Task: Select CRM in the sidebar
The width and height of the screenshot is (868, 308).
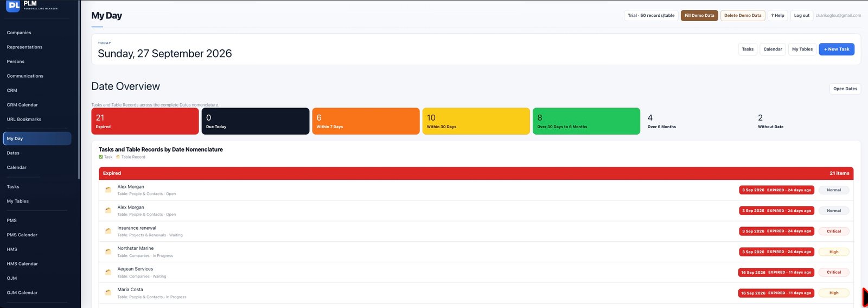Action: [12, 90]
